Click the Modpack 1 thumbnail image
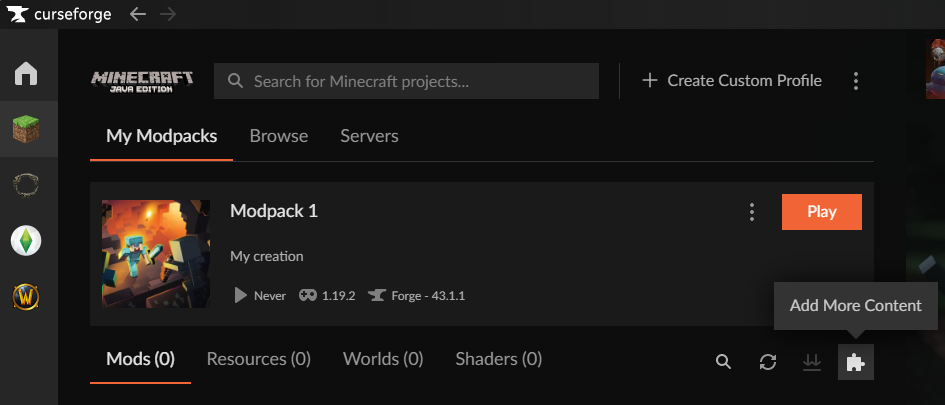 (x=156, y=254)
